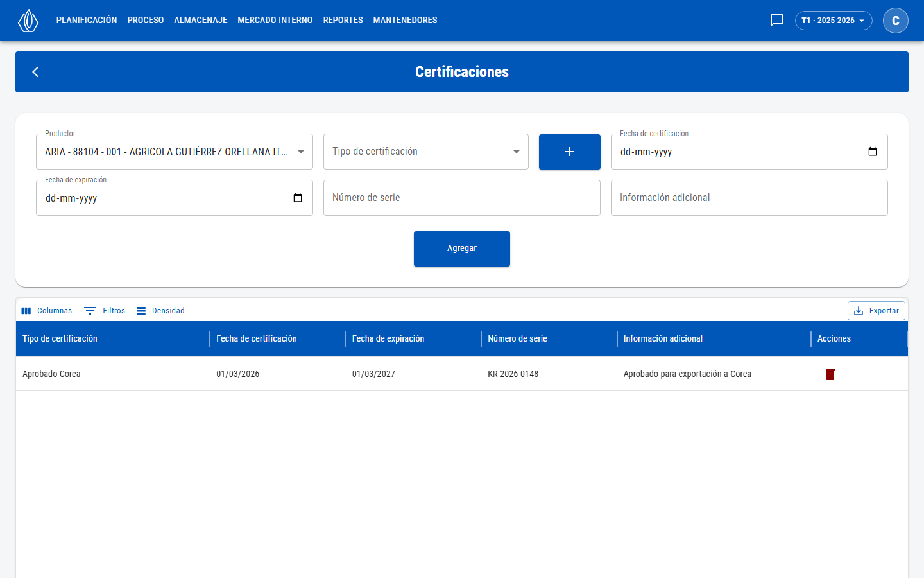This screenshot has width=924, height=578.
Task: Open the T1 2025-2026 season selector
Action: click(834, 21)
